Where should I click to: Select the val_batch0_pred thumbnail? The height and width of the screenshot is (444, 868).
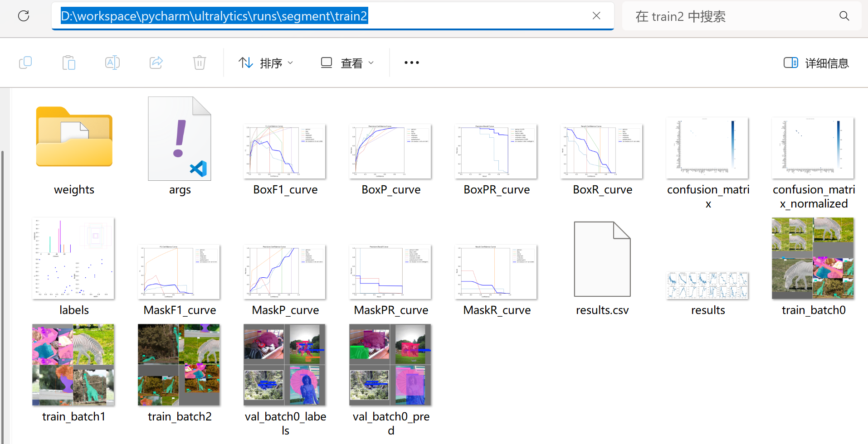[390, 365]
